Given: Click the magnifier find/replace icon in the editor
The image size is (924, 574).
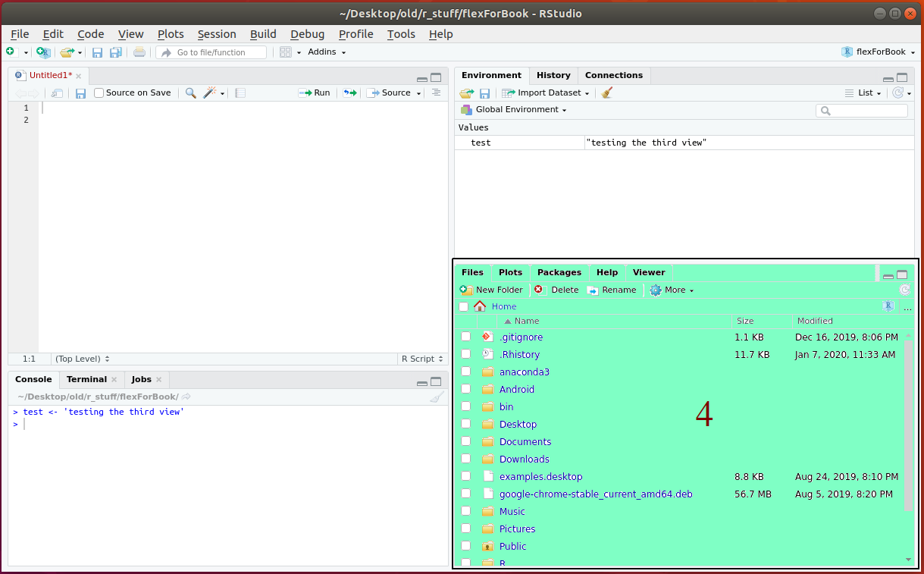Looking at the screenshot, I should [x=190, y=93].
